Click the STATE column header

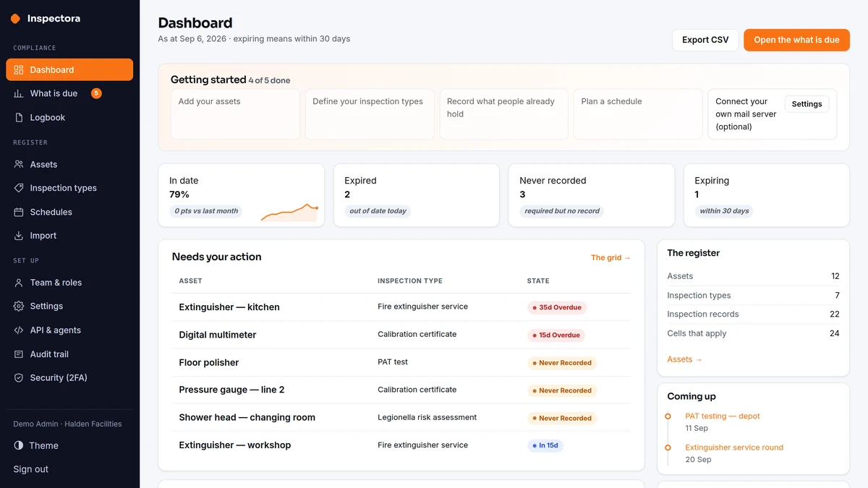point(538,281)
